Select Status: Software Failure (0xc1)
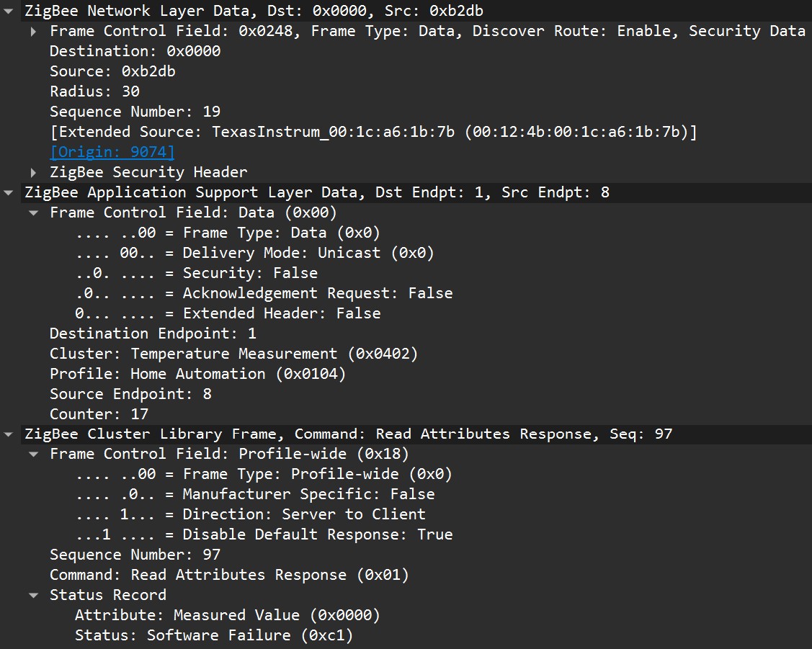The width and height of the screenshot is (812, 649). pyautogui.click(x=214, y=635)
